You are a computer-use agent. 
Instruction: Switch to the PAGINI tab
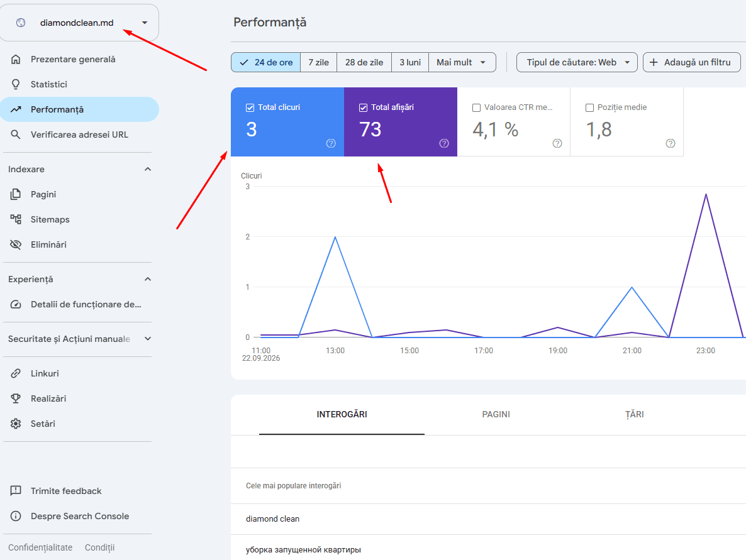pos(496,414)
